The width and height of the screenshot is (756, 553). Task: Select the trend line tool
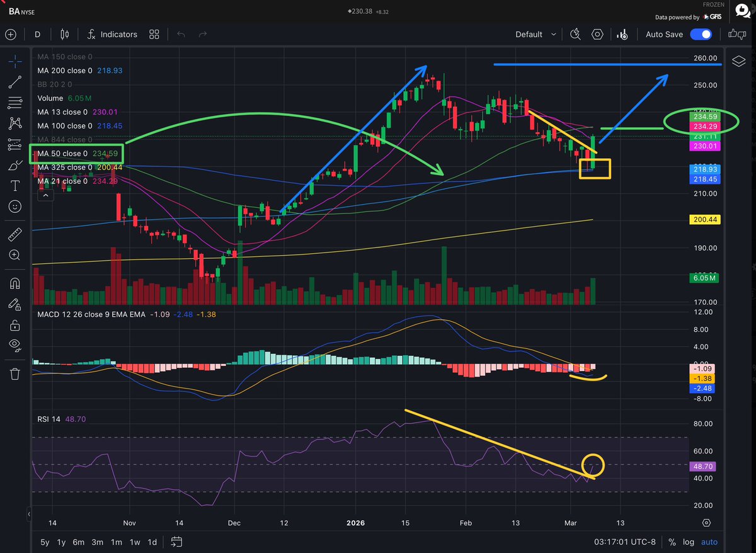[16, 82]
